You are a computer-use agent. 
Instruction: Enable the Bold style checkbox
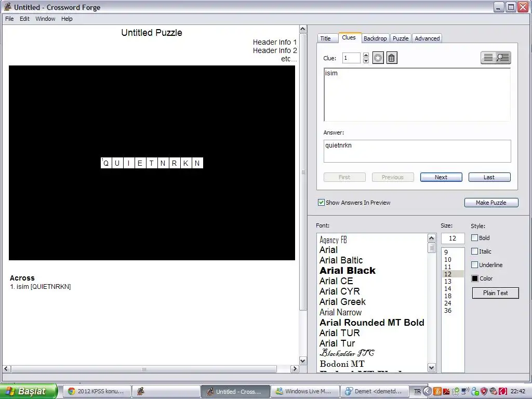click(475, 238)
